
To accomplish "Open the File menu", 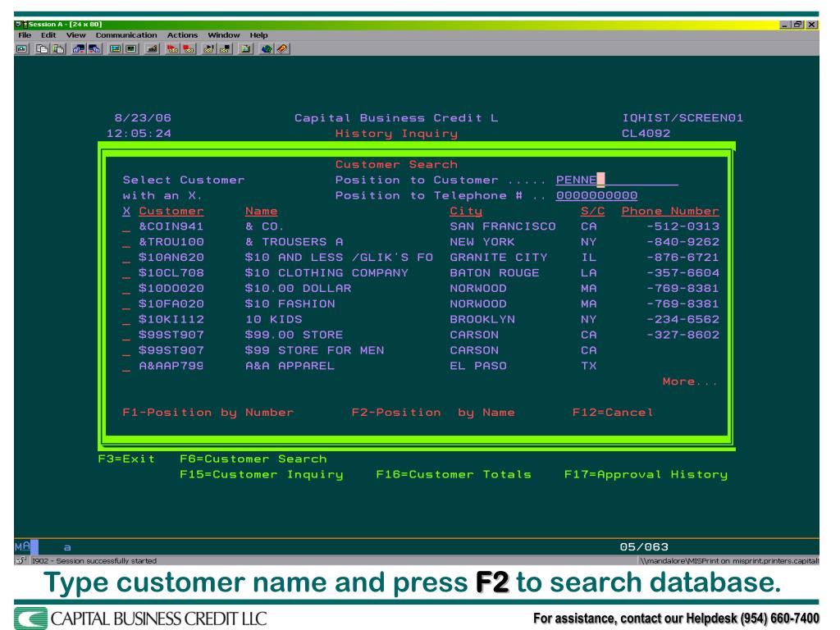I will pos(25,35).
